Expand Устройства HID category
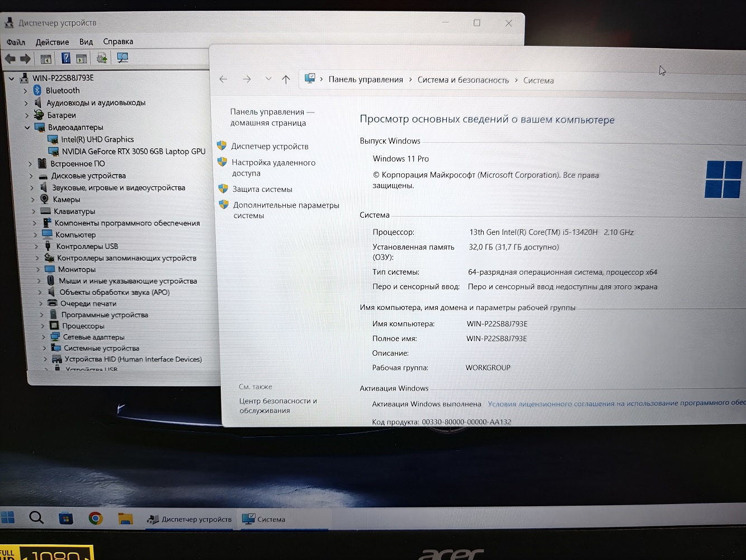The width and height of the screenshot is (746, 560). pyautogui.click(x=45, y=359)
